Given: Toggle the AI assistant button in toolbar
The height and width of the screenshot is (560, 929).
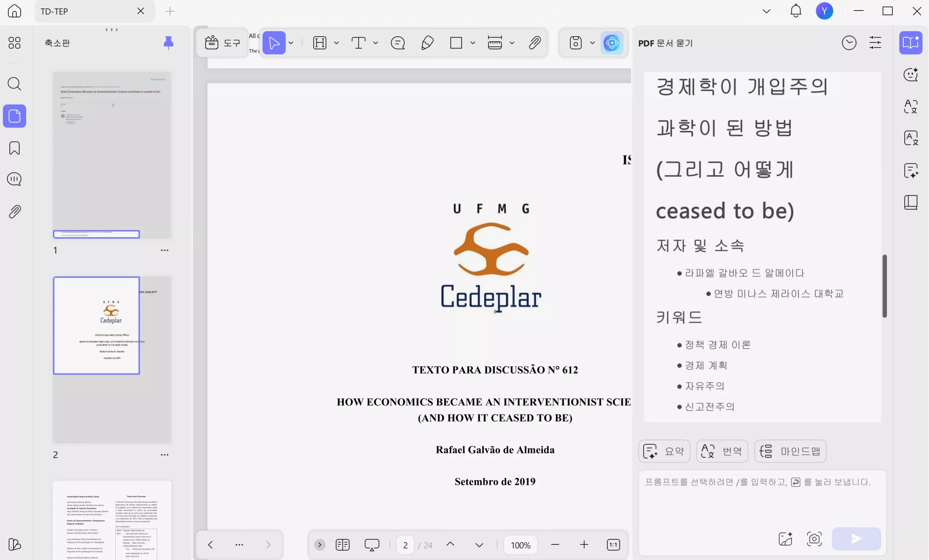Looking at the screenshot, I should point(611,42).
